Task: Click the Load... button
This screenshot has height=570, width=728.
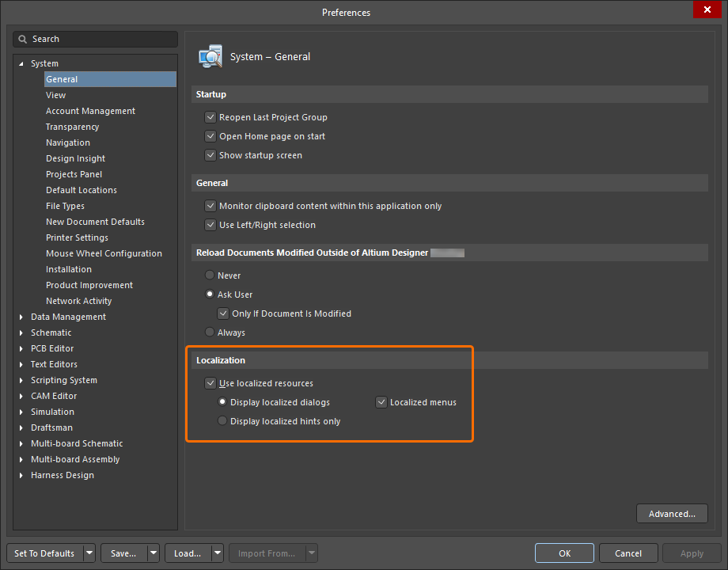Action: click(188, 553)
